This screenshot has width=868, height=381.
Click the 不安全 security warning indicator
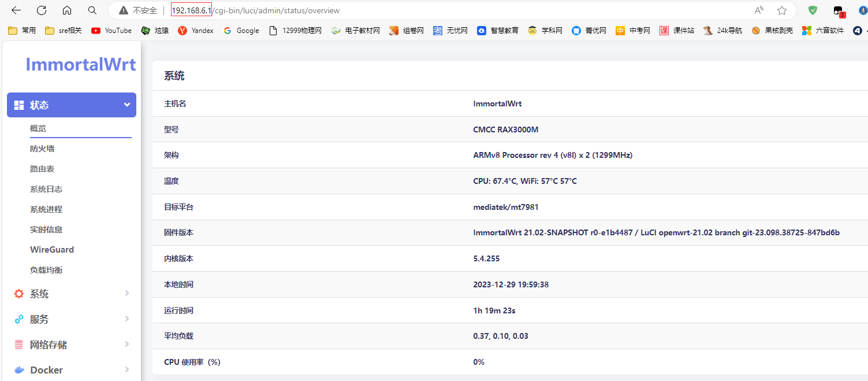[x=137, y=10]
